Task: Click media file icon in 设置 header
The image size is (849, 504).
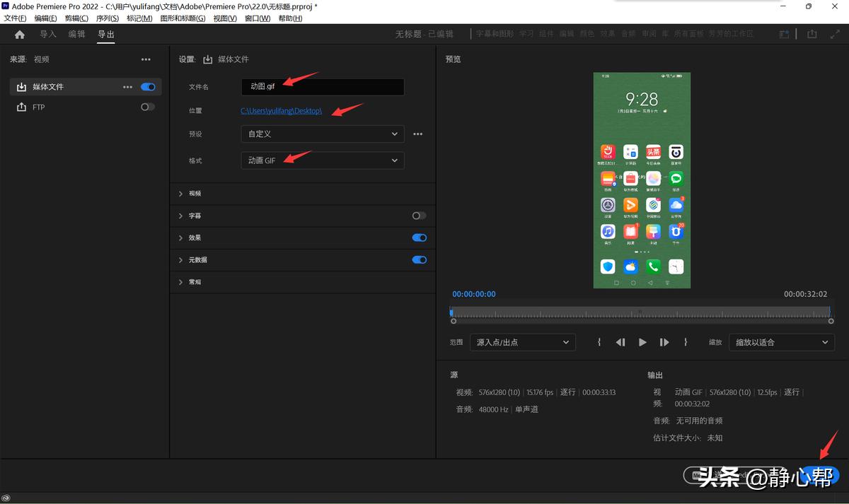Action: point(208,59)
